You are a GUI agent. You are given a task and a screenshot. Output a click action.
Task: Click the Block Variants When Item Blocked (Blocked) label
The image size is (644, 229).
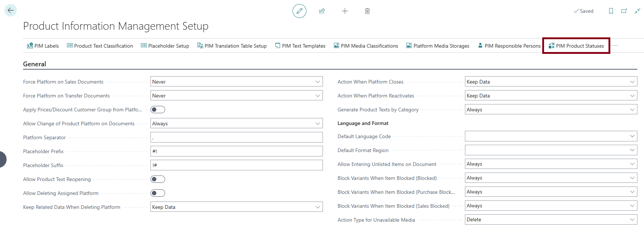(x=387, y=178)
